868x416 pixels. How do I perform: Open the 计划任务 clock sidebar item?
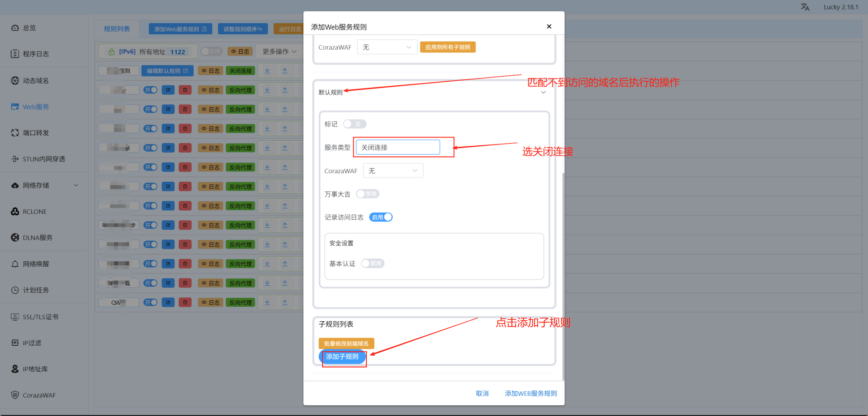(x=36, y=290)
